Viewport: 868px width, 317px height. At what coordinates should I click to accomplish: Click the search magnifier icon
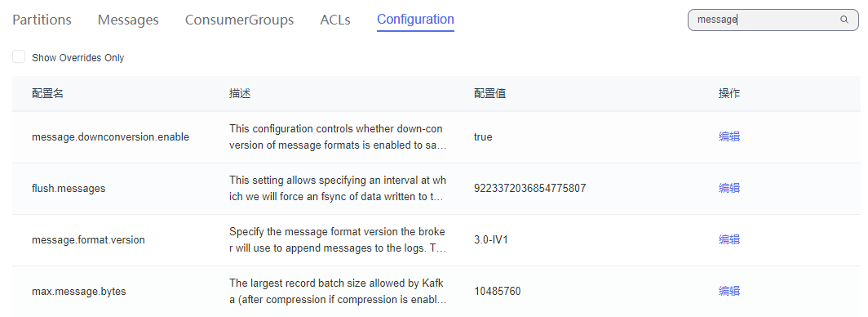[x=844, y=20]
